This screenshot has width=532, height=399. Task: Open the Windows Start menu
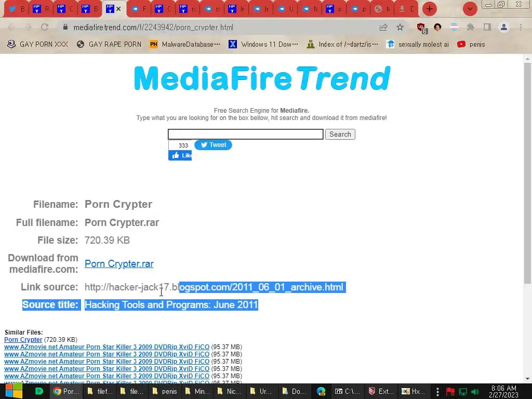pyautogui.click(x=14, y=391)
